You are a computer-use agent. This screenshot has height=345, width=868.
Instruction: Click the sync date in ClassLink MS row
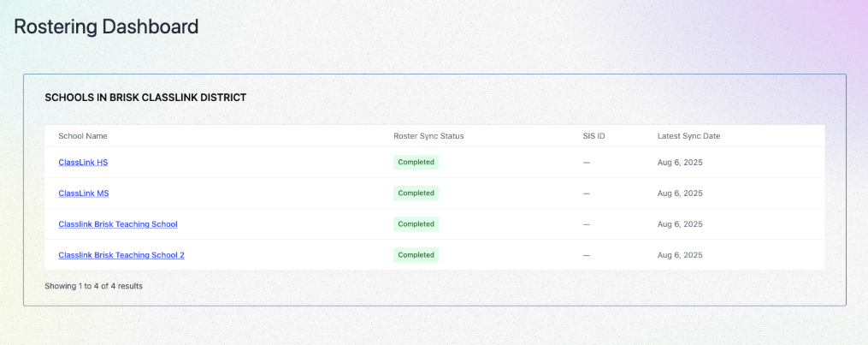pos(680,193)
